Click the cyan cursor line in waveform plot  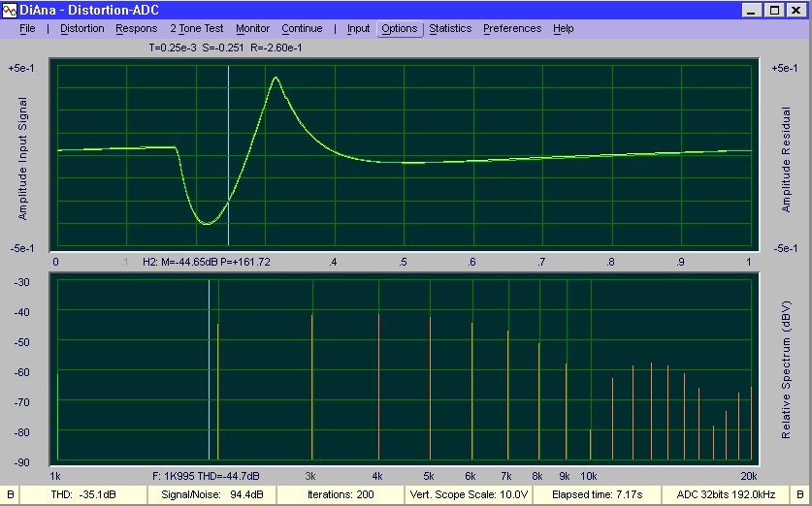tap(228, 155)
